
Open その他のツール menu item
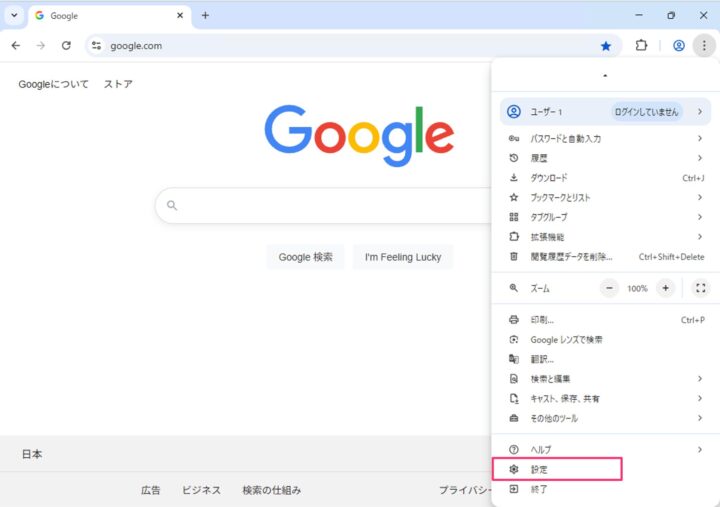click(605, 418)
